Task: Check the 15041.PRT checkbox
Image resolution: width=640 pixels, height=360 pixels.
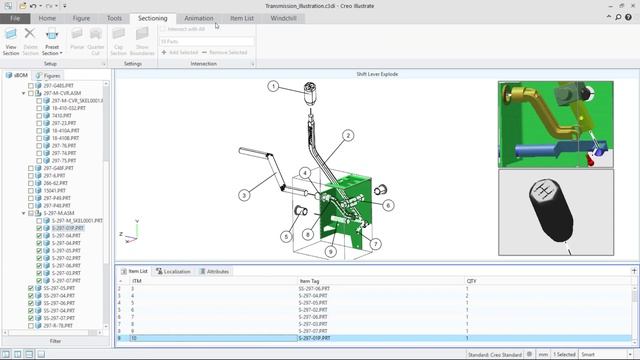Action: (31, 191)
